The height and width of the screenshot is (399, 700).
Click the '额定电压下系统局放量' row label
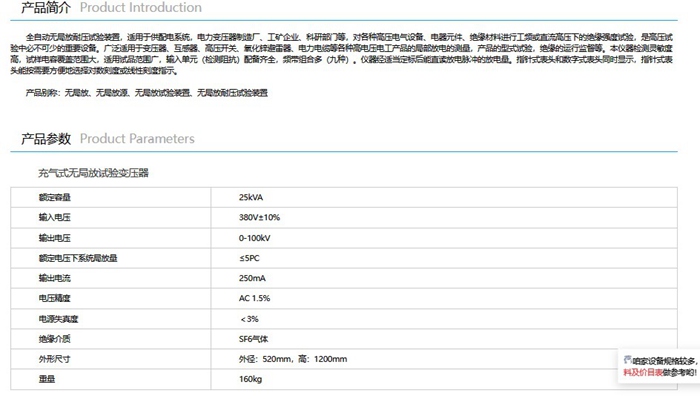click(x=78, y=258)
